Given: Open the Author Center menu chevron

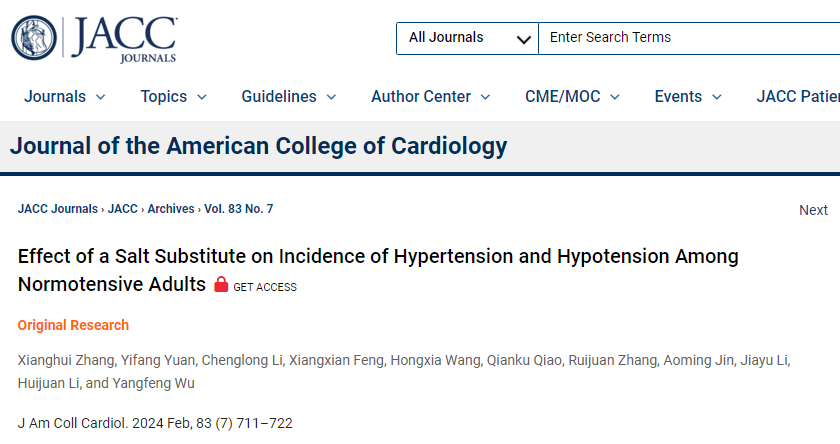Looking at the screenshot, I should tap(485, 97).
